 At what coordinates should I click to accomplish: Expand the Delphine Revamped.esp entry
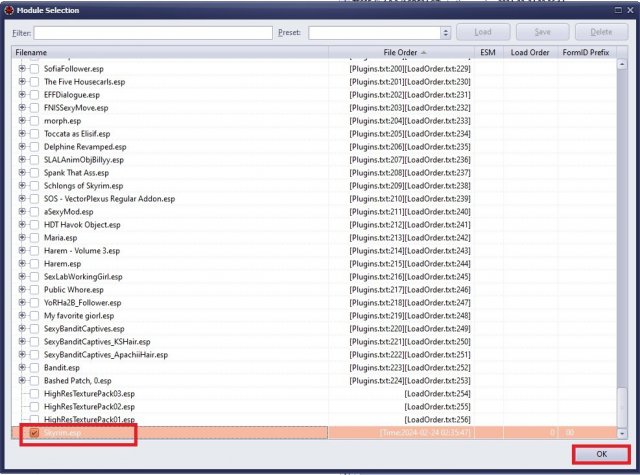click(22, 146)
